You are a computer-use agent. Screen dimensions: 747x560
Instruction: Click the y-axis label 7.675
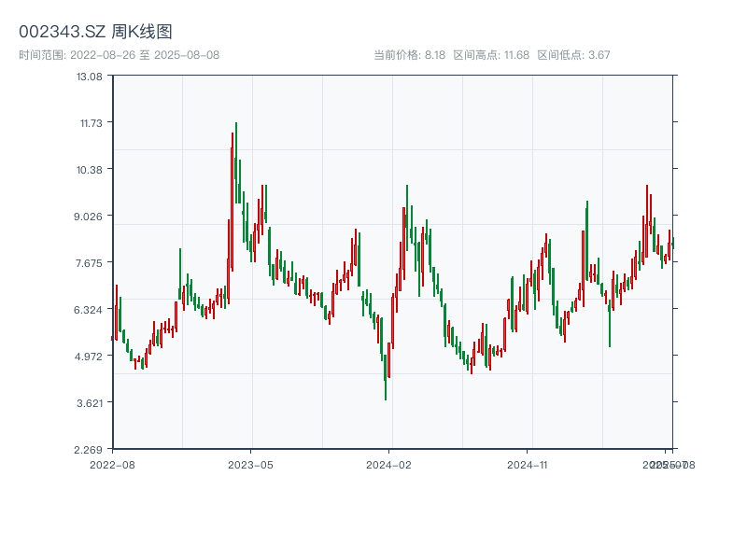click(89, 263)
